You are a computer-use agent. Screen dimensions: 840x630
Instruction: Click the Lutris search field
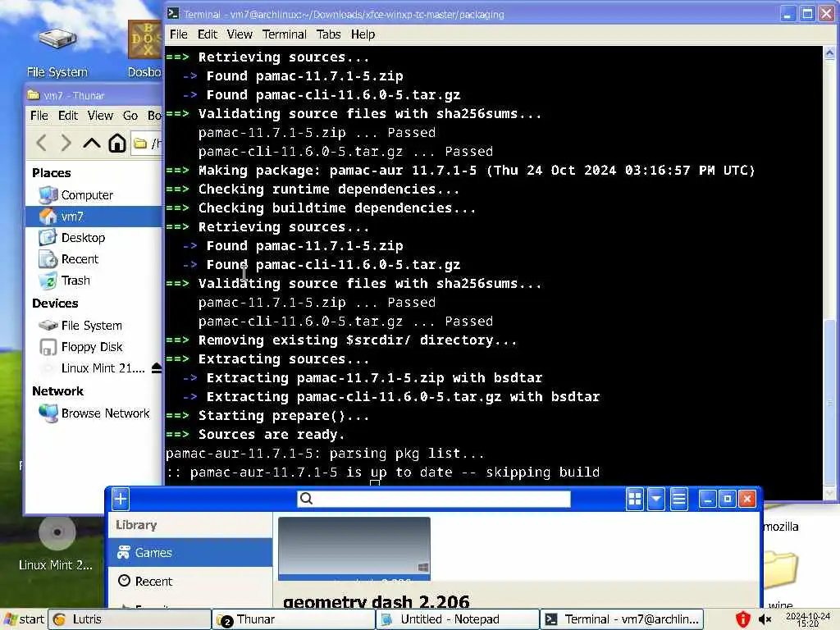click(x=434, y=499)
